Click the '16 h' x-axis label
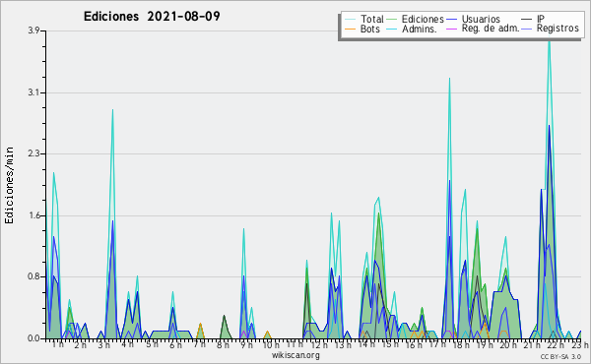Viewport: 591px width, 364px height. click(x=414, y=344)
